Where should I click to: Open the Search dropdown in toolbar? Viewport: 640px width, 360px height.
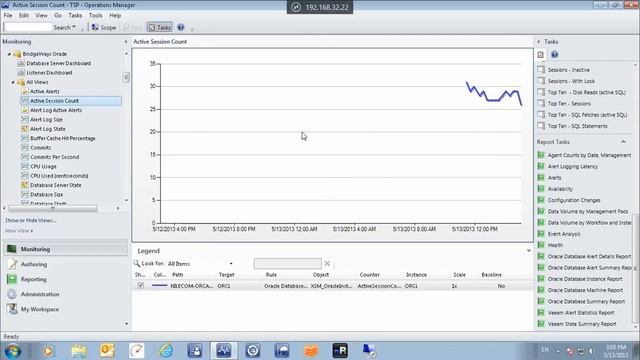click(x=64, y=27)
